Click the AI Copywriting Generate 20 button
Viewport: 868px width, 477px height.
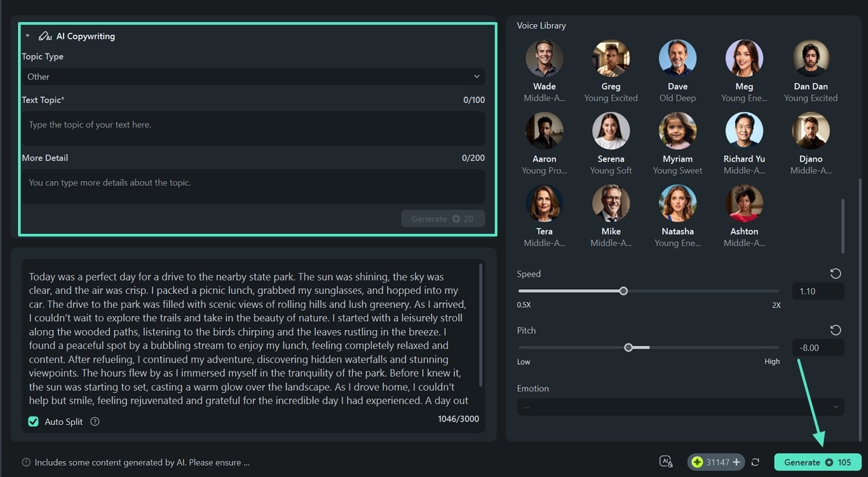443,219
